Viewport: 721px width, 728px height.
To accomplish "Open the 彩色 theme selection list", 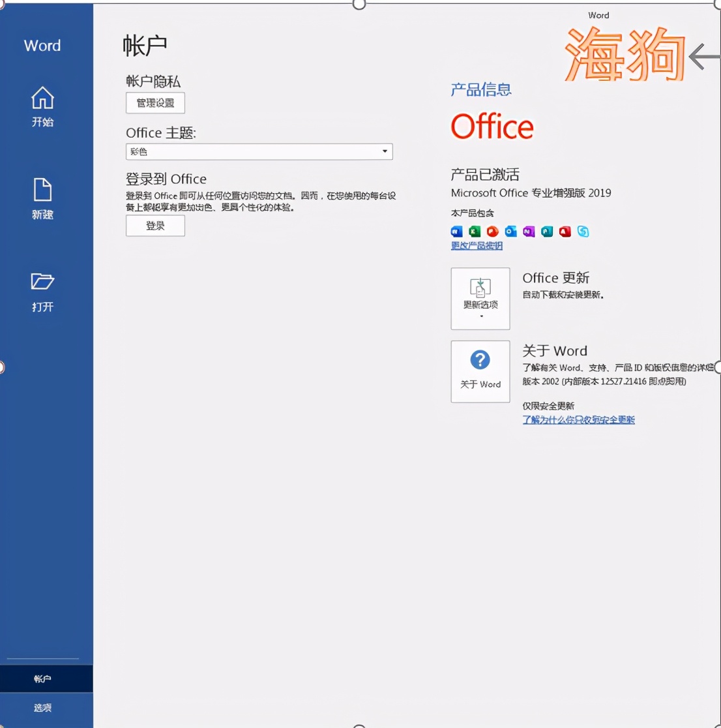I will click(259, 151).
